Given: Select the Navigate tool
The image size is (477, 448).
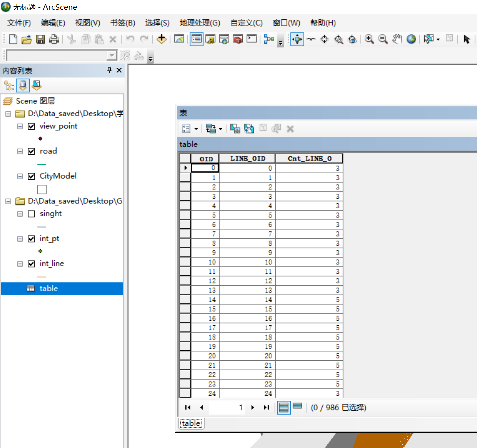Looking at the screenshot, I should 297,39.
